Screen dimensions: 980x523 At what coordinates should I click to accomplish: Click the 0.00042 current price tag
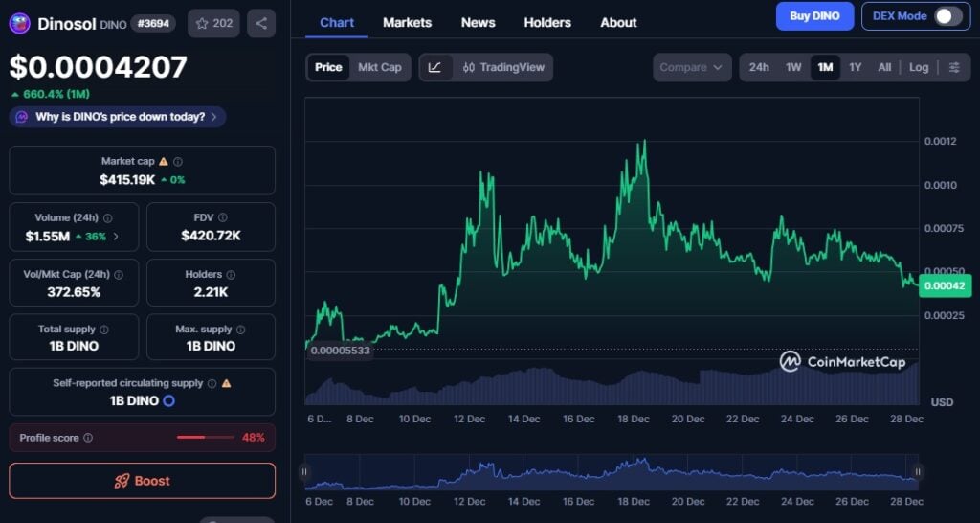pos(946,285)
